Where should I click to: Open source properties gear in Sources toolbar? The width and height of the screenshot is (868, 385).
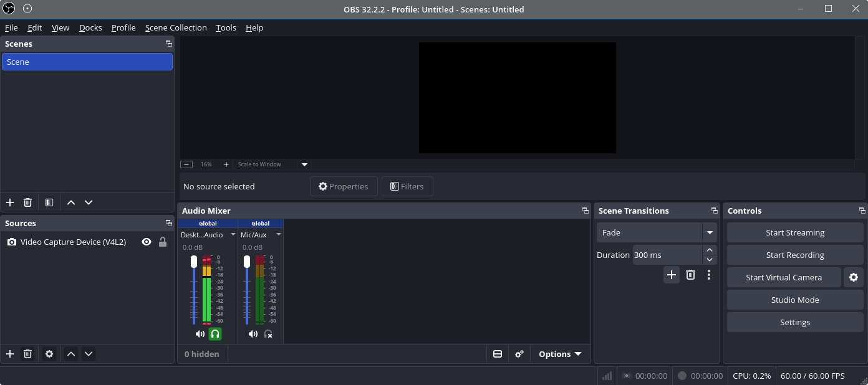point(49,354)
